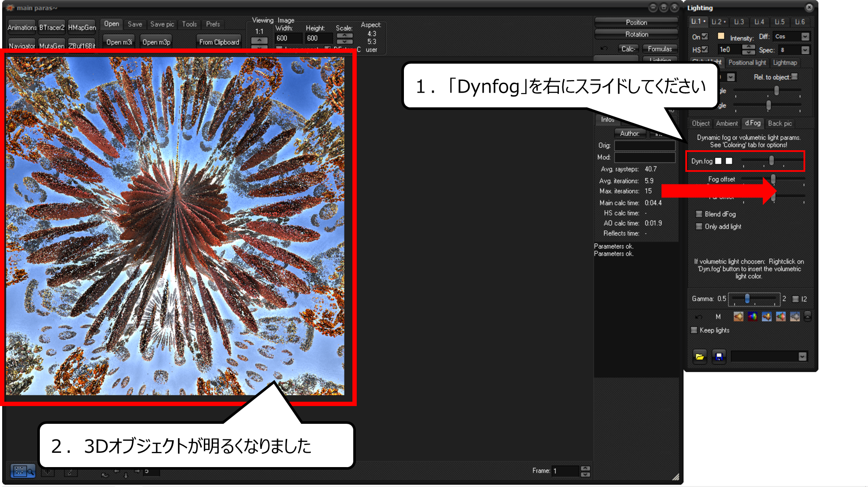
Task: Decrease Frame number with down stepper
Action: (x=585, y=474)
